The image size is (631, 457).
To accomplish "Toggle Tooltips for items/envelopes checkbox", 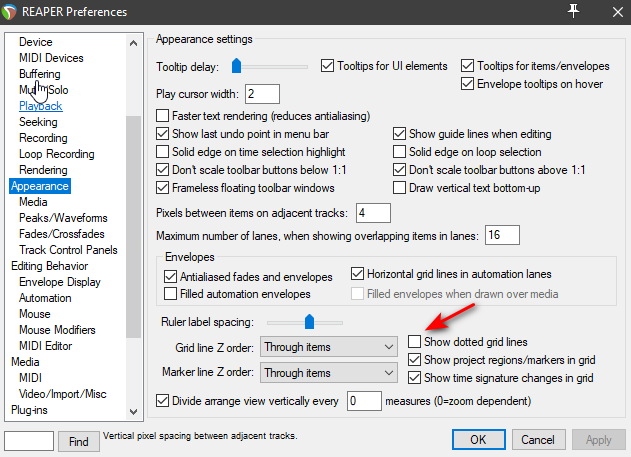I will click(467, 66).
